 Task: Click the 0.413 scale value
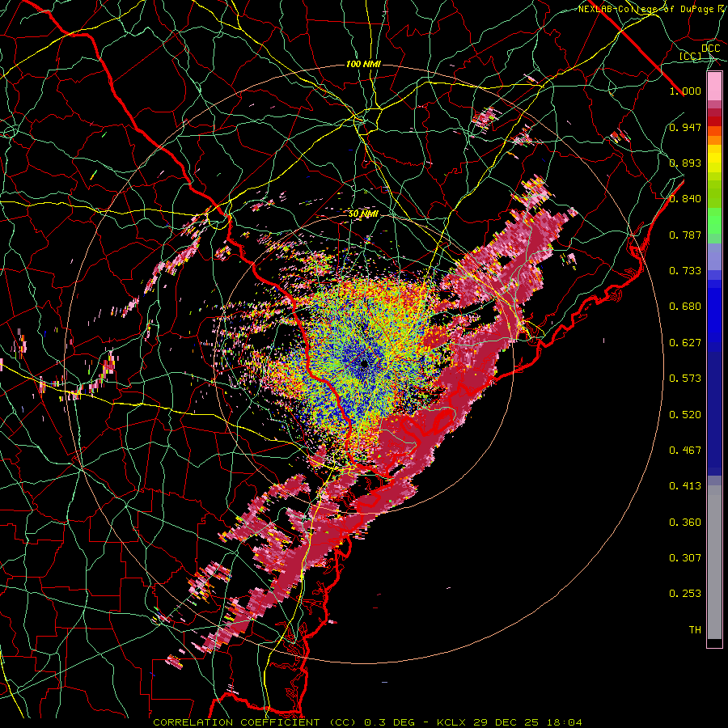coord(685,486)
